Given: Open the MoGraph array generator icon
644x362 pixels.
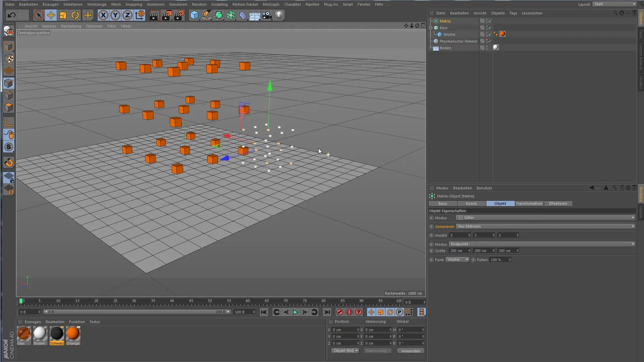Looking at the screenshot, I should [x=231, y=15].
